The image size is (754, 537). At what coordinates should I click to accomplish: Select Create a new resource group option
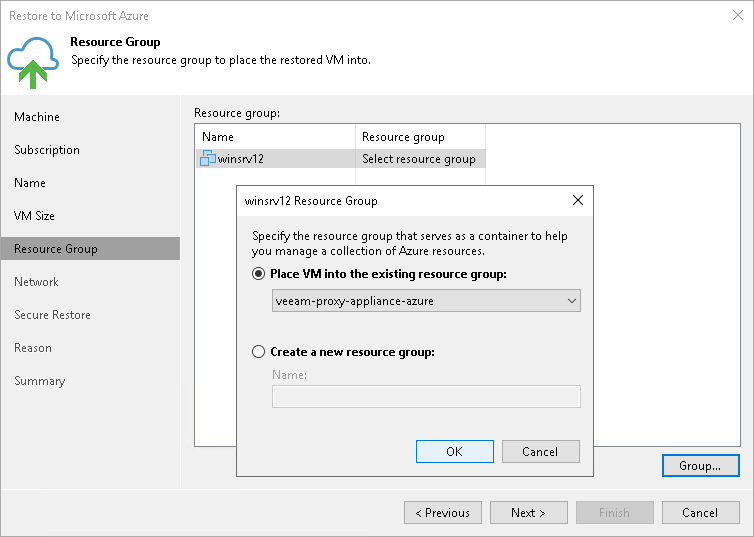[x=259, y=351]
